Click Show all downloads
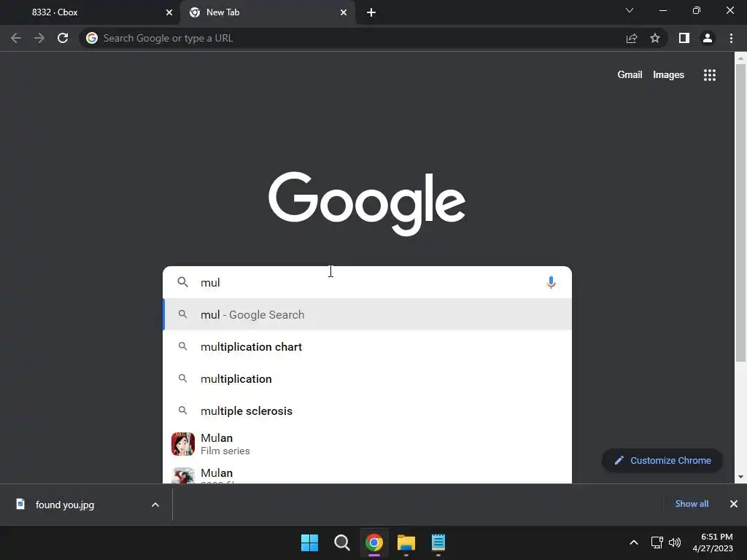The image size is (747, 560). [x=692, y=504]
